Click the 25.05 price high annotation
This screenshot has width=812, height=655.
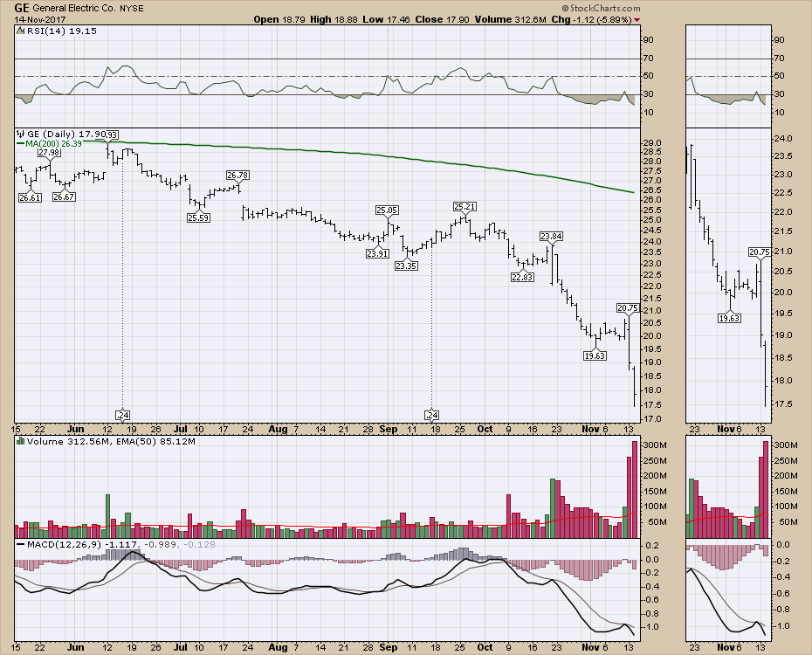(x=388, y=210)
